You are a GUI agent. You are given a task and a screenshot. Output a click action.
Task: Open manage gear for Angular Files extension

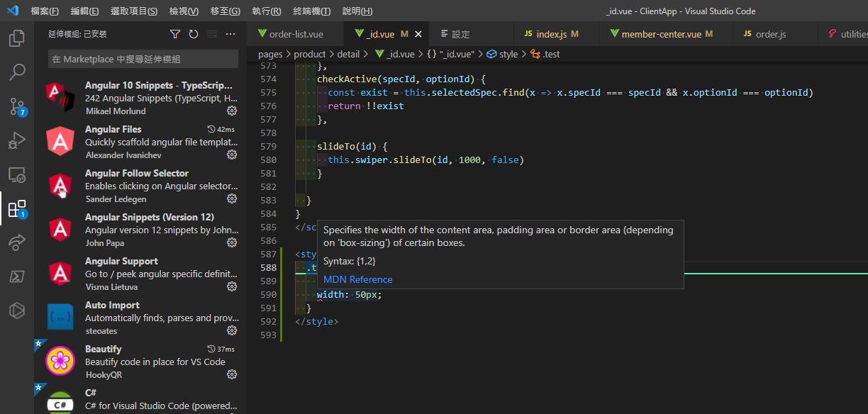coord(231,155)
